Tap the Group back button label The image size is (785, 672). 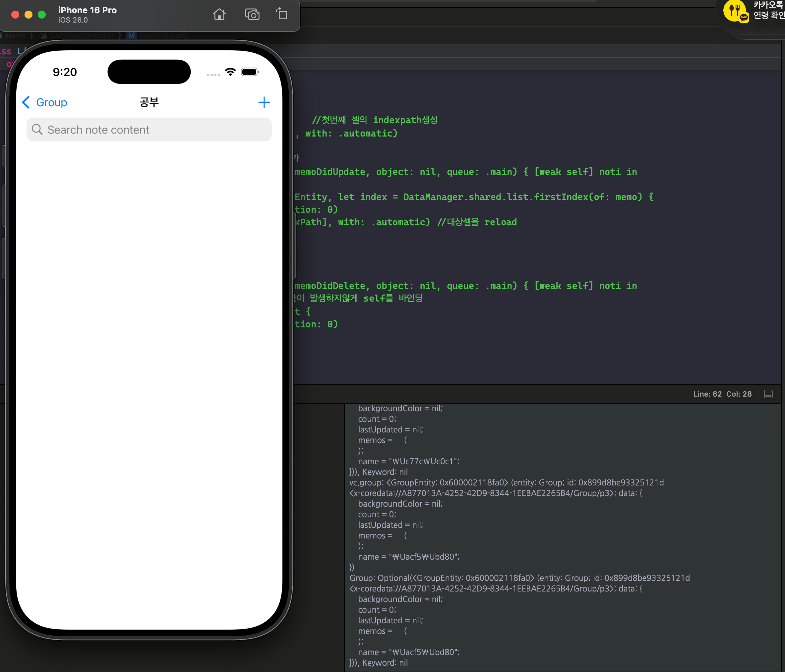pyautogui.click(x=51, y=102)
